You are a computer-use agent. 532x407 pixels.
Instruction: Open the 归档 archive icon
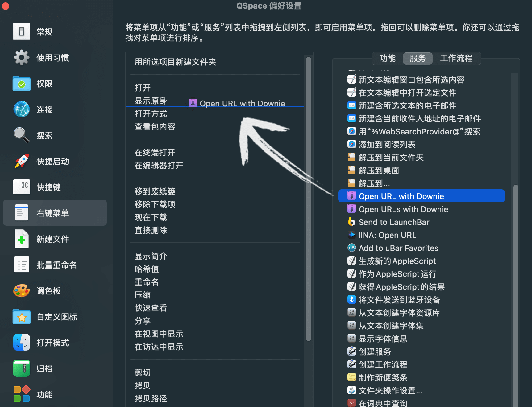point(22,368)
